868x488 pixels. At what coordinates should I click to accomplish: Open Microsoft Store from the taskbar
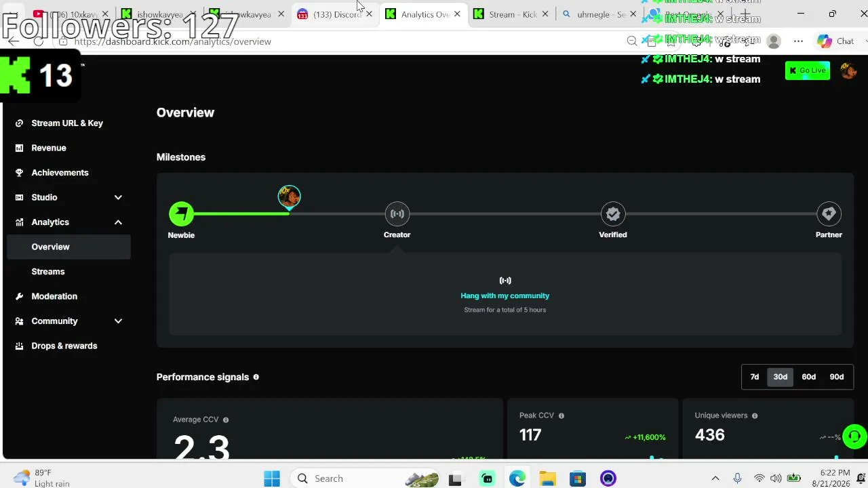pyautogui.click(x=577, y=479)
